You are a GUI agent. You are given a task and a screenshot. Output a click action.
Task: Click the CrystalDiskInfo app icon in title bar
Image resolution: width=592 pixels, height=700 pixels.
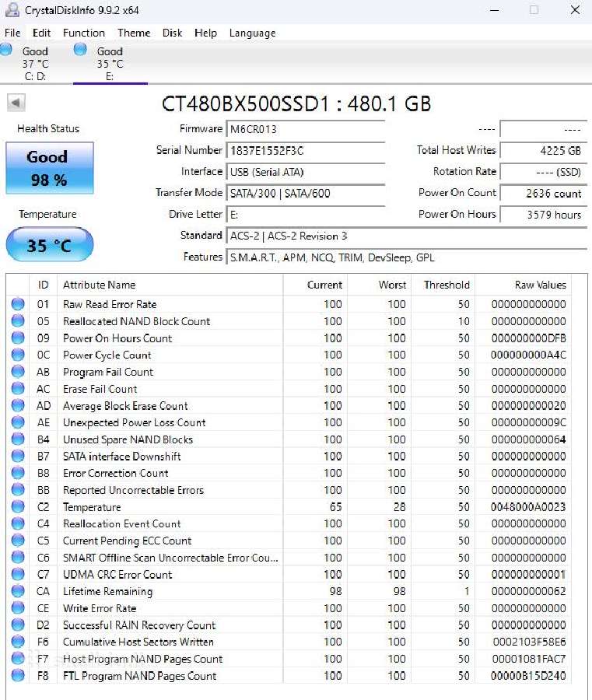point(12,10)
